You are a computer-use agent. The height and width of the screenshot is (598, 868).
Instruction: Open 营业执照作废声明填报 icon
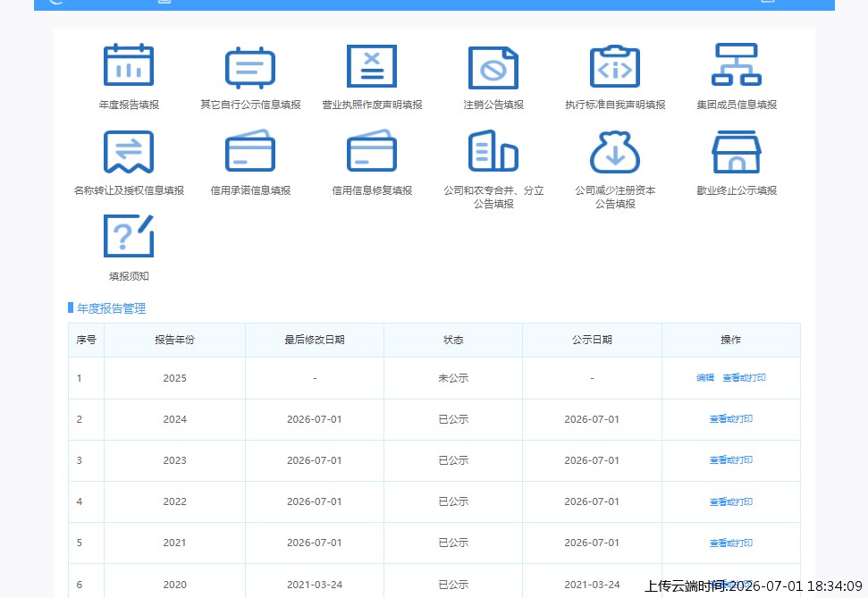372,66
